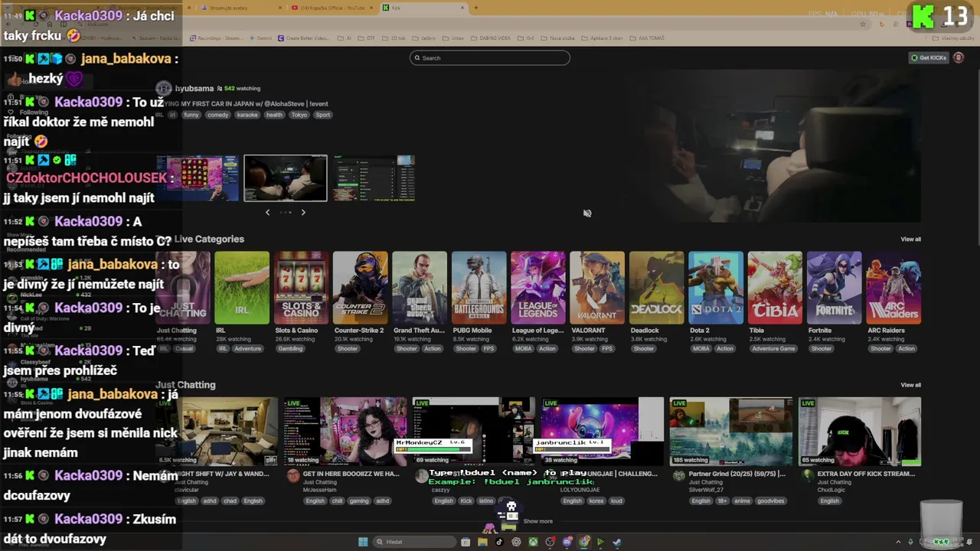Open Steam from the taskbar
Viewport: 980px width, 551px height.
click(617, 542)
